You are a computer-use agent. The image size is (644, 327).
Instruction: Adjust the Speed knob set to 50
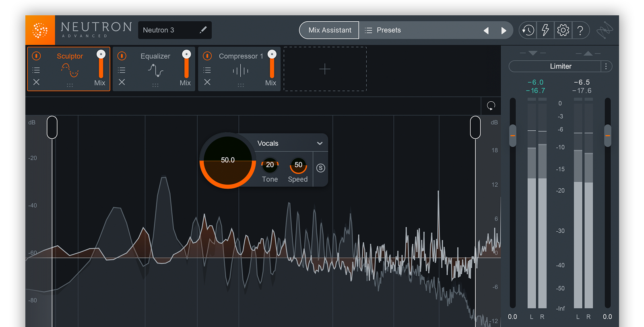(x=298, y=165)
